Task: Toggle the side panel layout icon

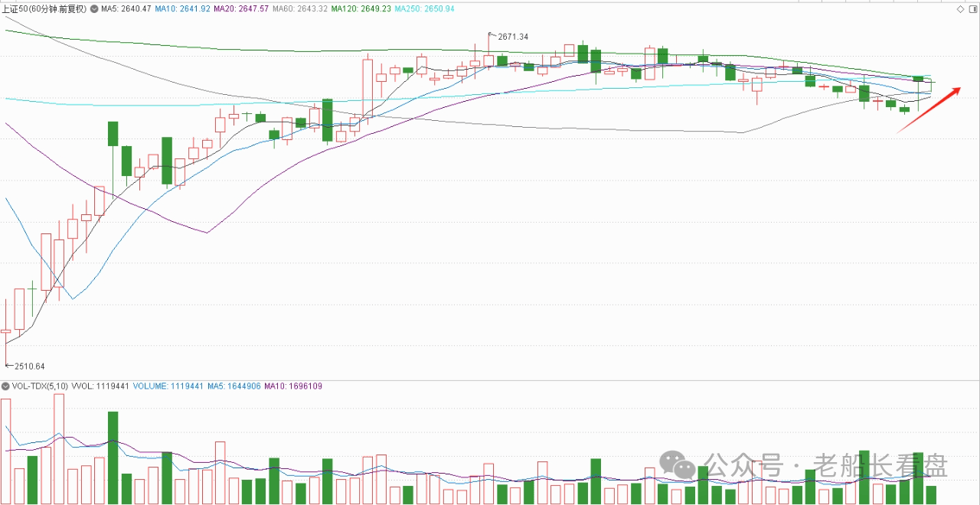Action: click(x=972, y=9)
